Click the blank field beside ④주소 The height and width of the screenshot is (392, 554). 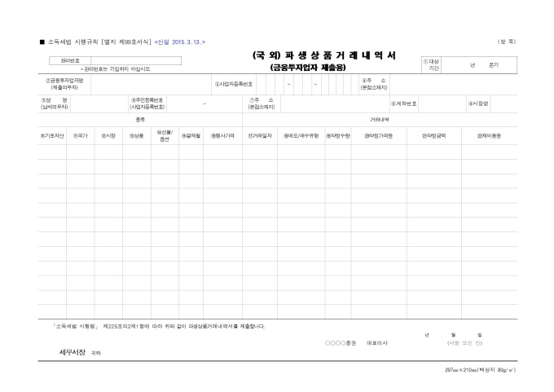click(x=454, y=85)
